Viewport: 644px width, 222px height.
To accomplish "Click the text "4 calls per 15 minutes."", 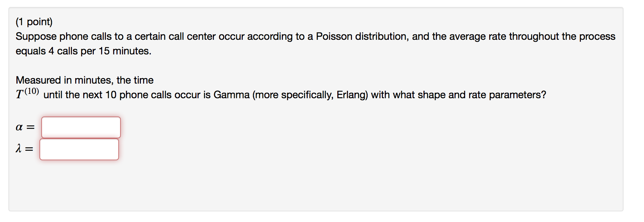I will click(x=100, y=51).
